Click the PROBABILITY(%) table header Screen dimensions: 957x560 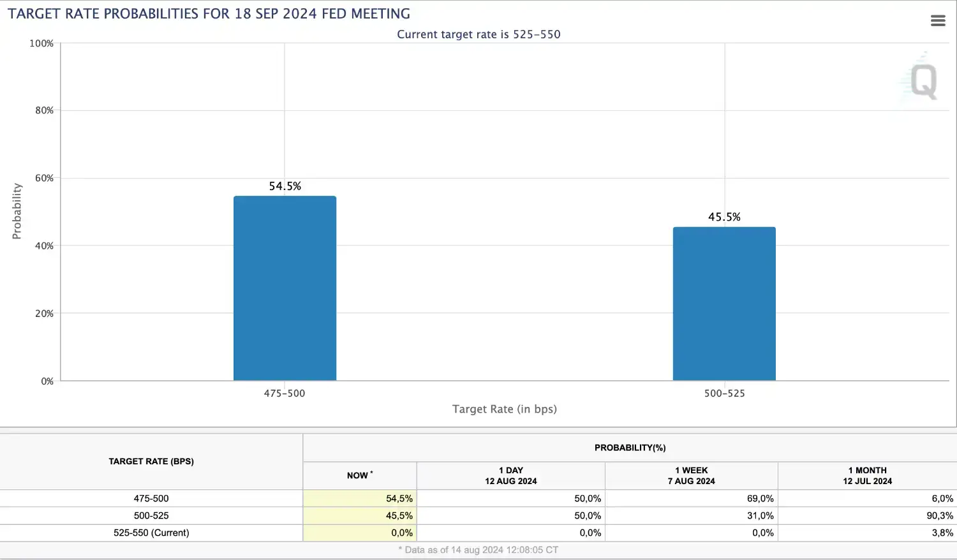630,448
